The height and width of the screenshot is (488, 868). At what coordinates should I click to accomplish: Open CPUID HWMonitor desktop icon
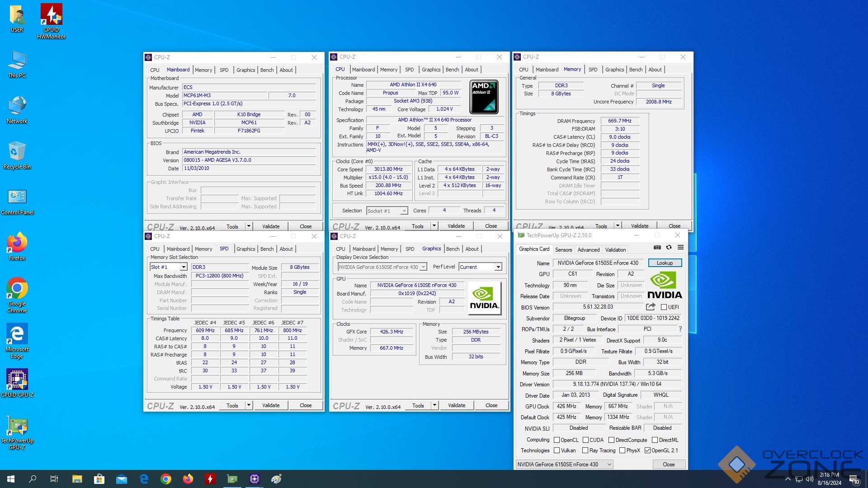pos(51,21)
